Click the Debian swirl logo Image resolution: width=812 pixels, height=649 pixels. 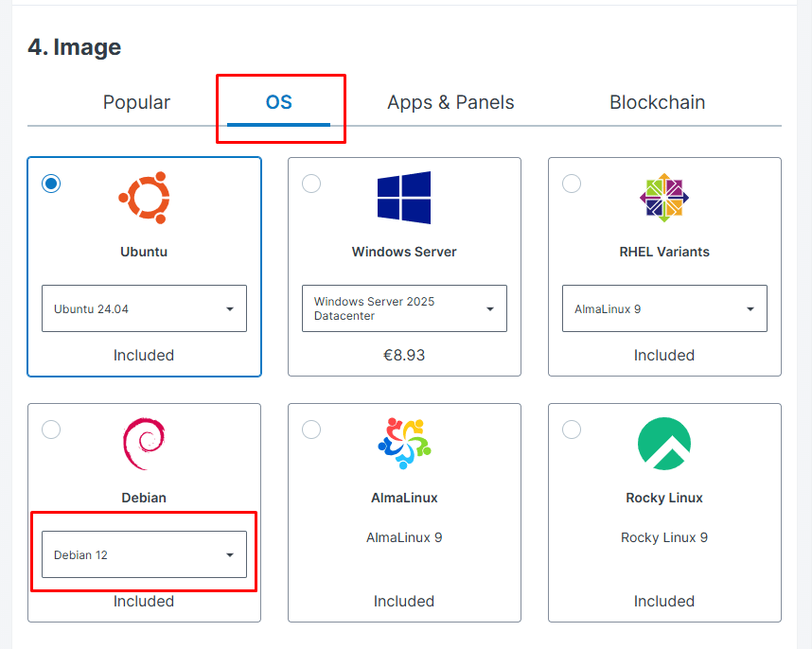144,444
